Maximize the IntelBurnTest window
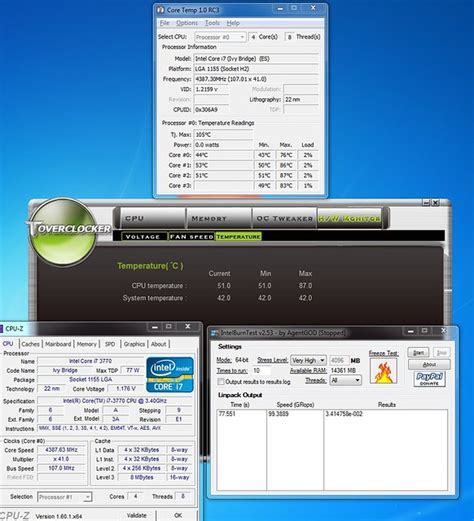 click(x=425, y=331)
